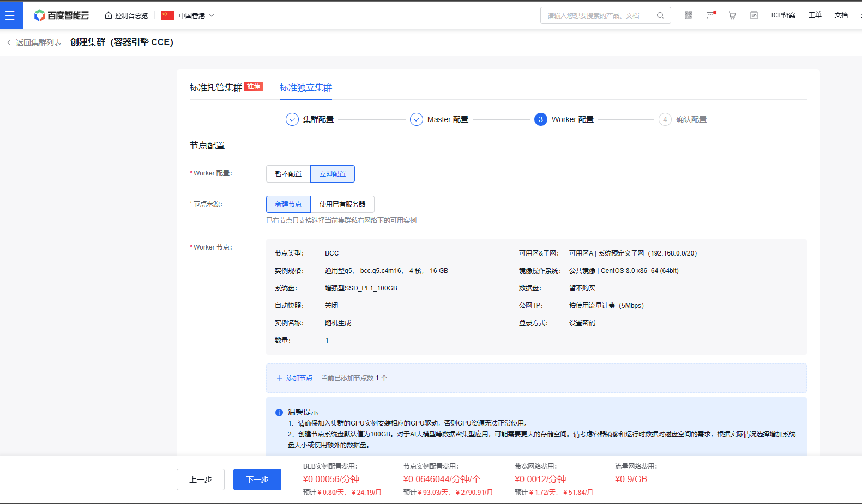Viewport: 862px width, 504px height.
Task: Click the back arrow beside 返回集群列表
Action: tap(9, 42)
